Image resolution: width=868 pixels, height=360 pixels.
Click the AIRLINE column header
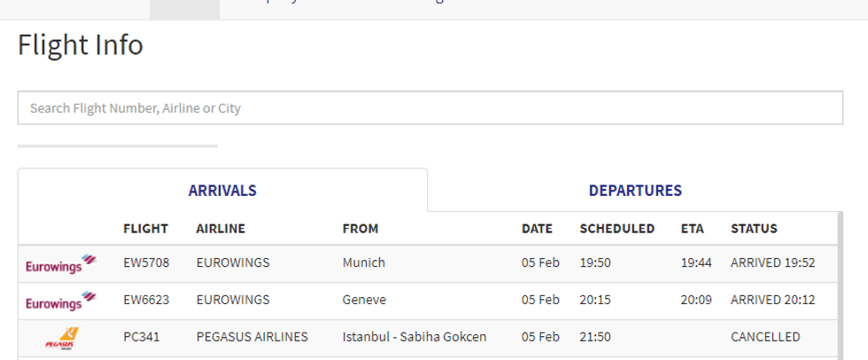click(x=221, y=229)
